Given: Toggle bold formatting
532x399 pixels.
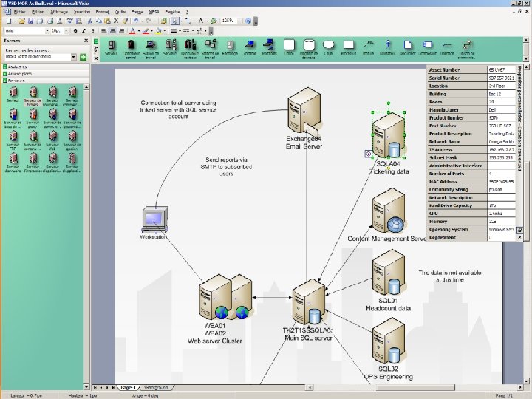Looking at the screenshot, I should (75, 31).
